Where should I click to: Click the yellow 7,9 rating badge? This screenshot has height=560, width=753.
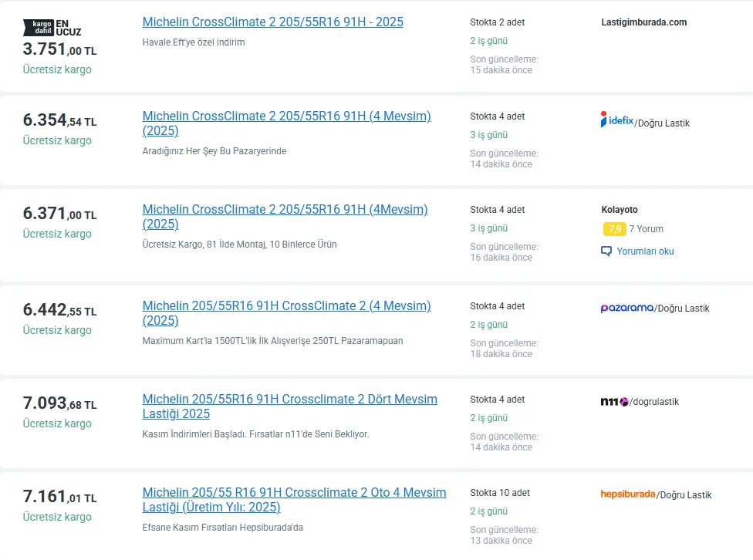[x=614, y=229]
